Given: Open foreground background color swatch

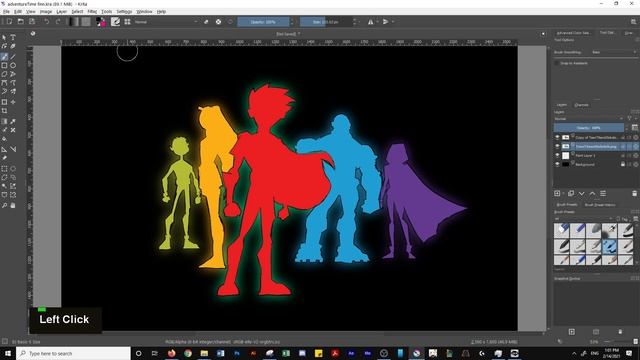Looking at the screenshot, I should pyautogui.click(x=101, y=22).
